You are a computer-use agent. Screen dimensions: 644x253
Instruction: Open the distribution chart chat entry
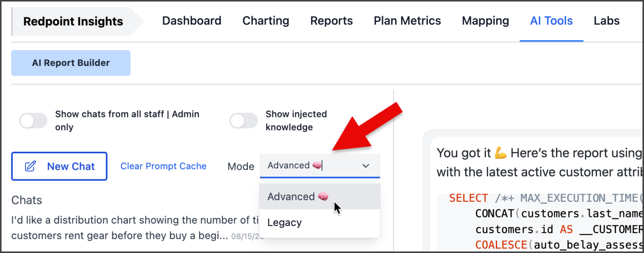pyautogui.click(x=135, y=228)
